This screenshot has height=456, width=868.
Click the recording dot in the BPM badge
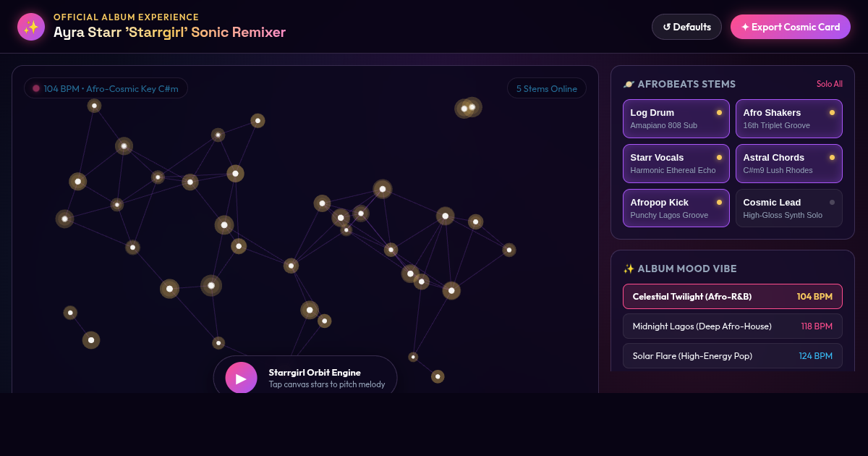(36, 88)
